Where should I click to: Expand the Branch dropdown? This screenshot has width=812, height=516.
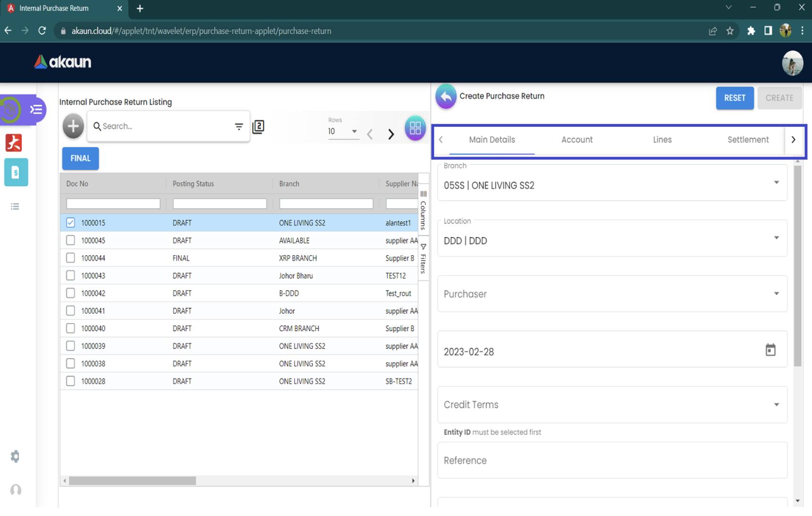(776, 183)
